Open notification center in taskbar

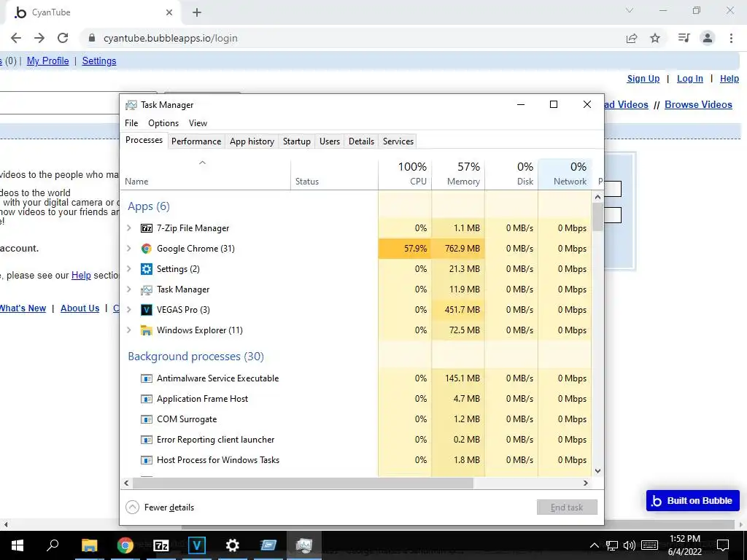[723, 545]
